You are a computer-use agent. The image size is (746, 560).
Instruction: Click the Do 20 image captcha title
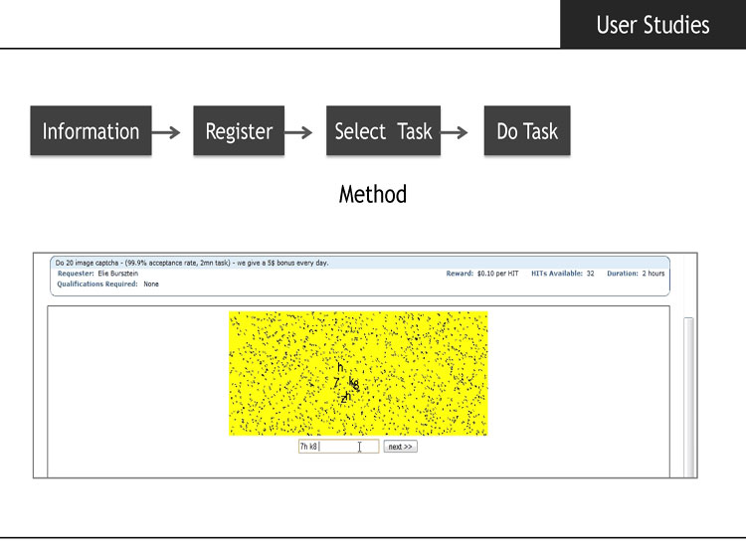192,263
